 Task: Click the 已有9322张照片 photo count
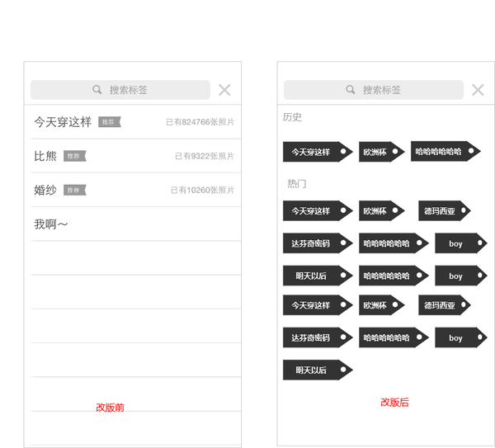(x=204, y=156)
